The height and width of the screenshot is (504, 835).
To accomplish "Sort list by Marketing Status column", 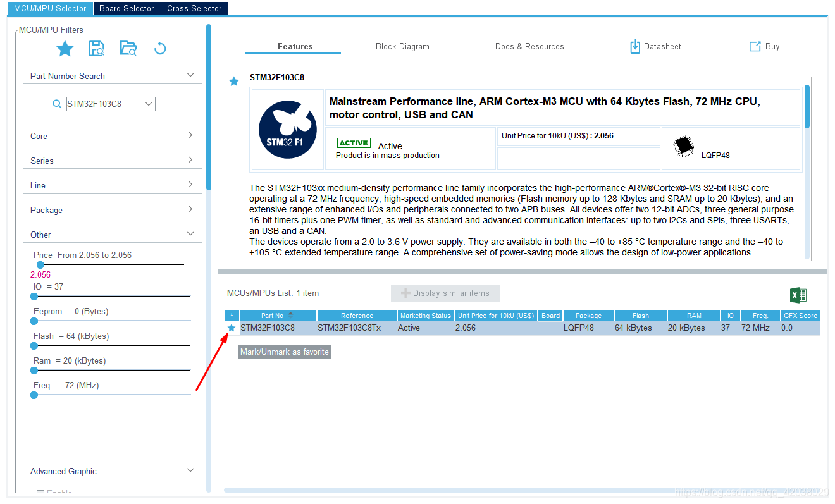I will (x=426, y=316).
